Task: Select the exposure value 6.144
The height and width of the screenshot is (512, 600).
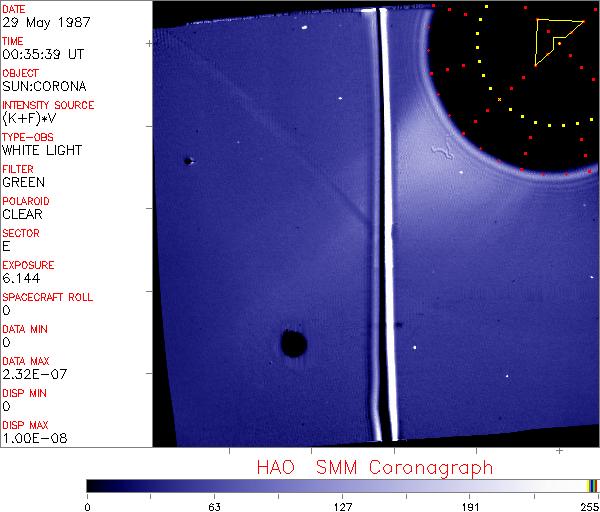Action: [x=21, y=279]
